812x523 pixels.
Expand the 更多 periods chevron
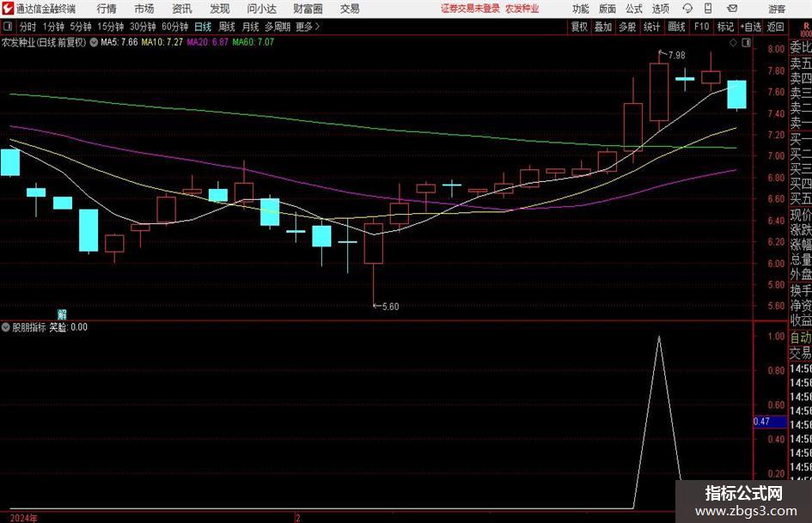point(317,27)
